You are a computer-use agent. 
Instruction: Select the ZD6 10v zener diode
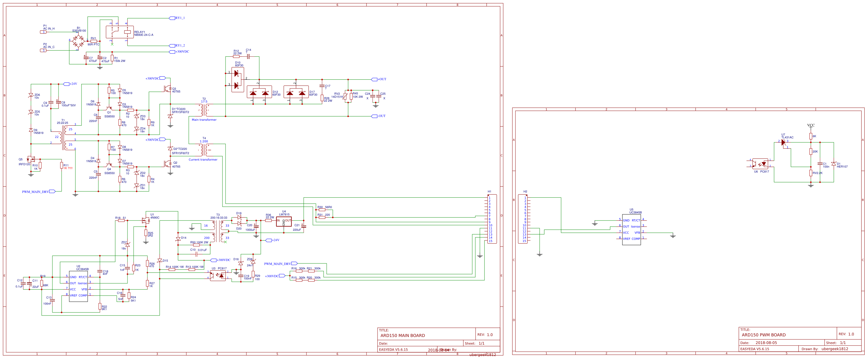pos(31,95)
